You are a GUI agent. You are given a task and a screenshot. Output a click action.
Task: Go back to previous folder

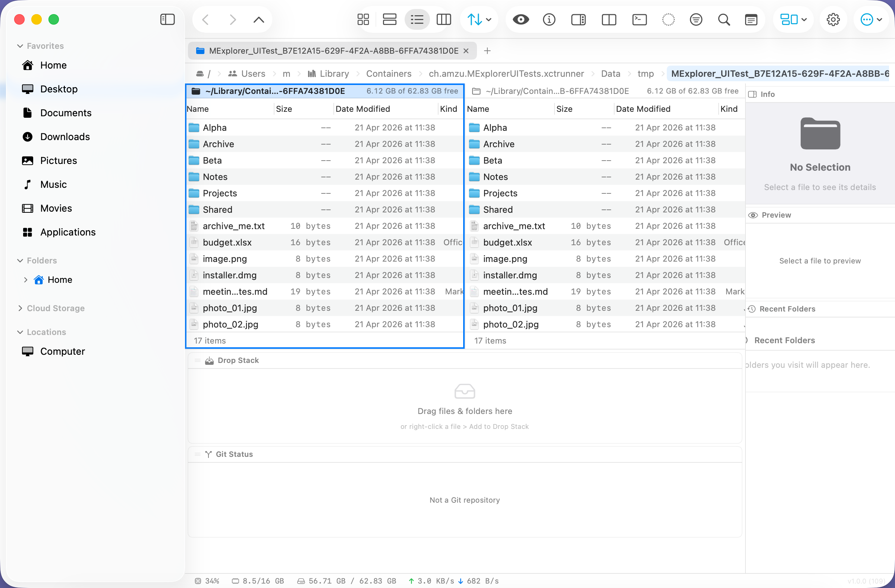tap(205, 19)
